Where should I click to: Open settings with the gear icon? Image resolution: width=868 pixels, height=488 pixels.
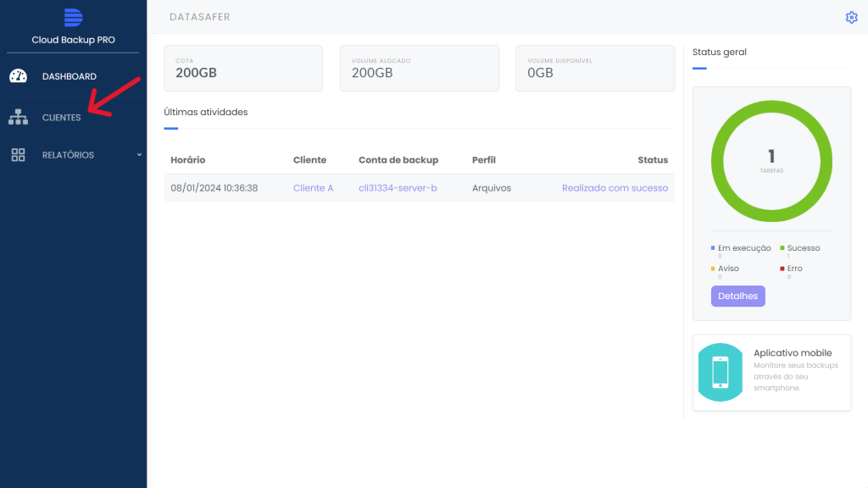851,17
